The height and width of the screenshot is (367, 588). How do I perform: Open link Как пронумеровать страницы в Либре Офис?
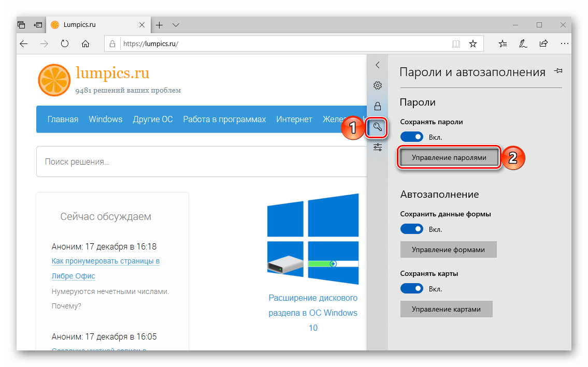point(105,269)
